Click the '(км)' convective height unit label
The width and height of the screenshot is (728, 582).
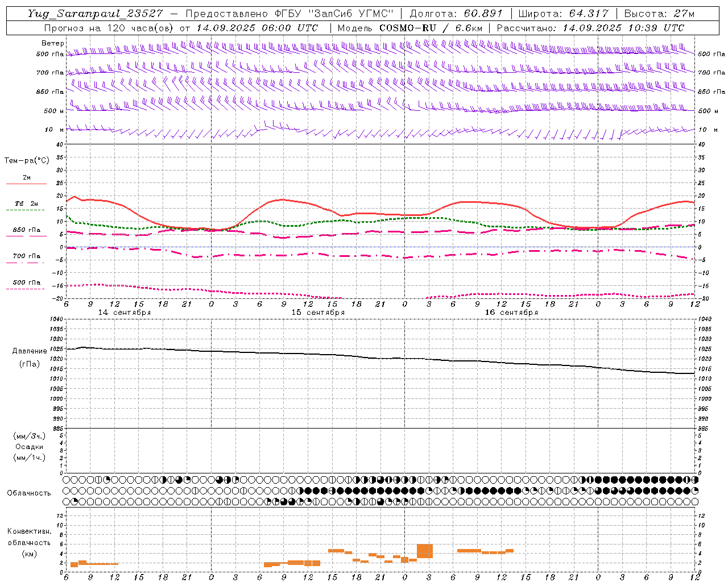click(x=30, y=554)
